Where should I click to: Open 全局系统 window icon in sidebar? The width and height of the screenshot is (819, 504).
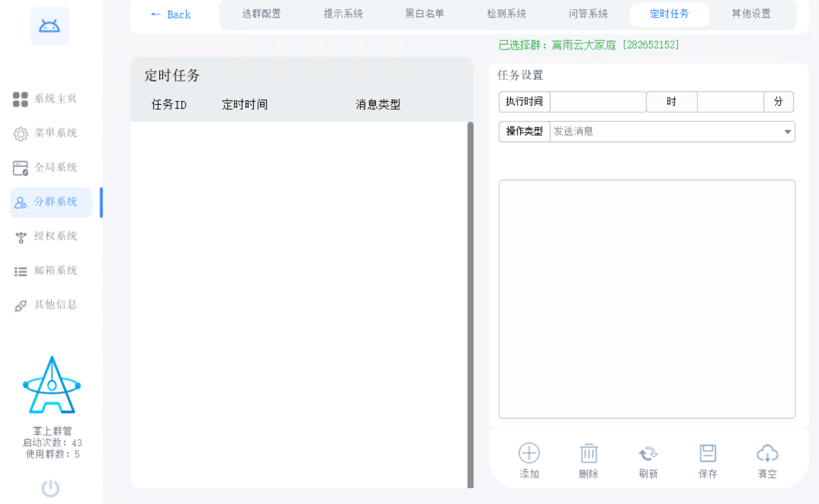tap(21, 168)
